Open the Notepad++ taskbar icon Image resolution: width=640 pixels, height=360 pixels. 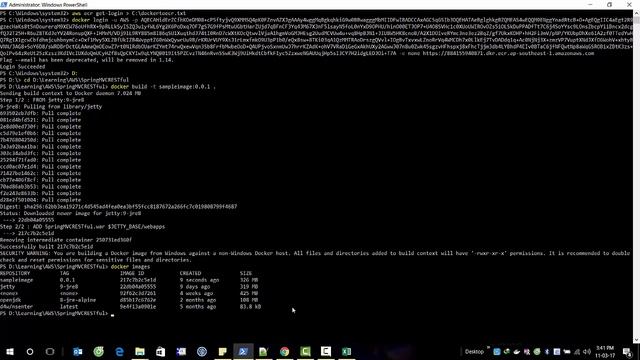pos(263,351)
